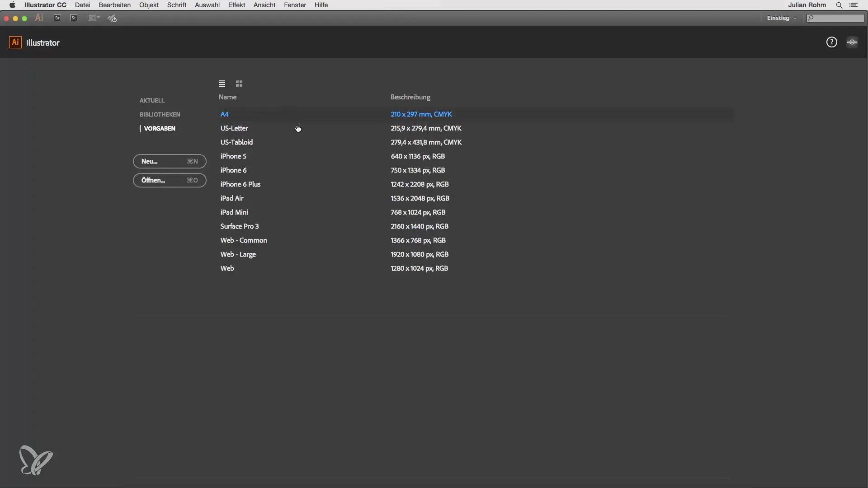Click the Adobe Stock search field
Screen dimensions: 868x488
(836, 18)
